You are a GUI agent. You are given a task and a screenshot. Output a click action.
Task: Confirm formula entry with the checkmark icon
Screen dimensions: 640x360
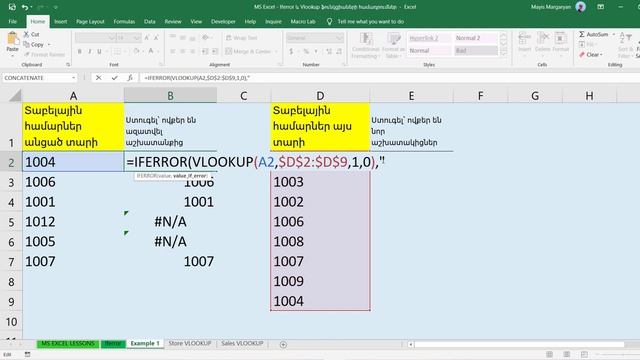tap(114, 78)
